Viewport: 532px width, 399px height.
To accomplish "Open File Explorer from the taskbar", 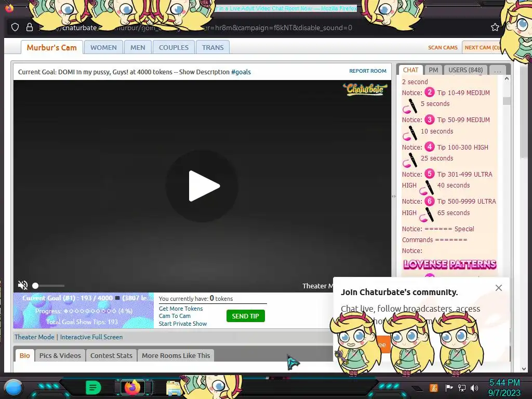I will click(x=174, y=388).
